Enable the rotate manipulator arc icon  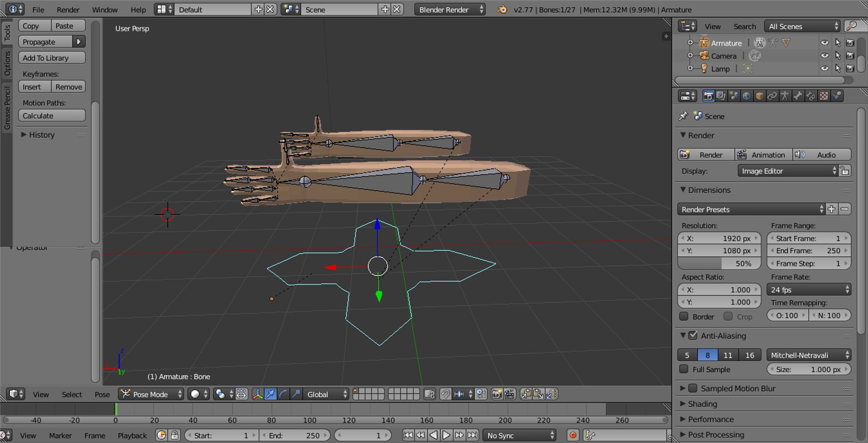(x=283, y=394)
